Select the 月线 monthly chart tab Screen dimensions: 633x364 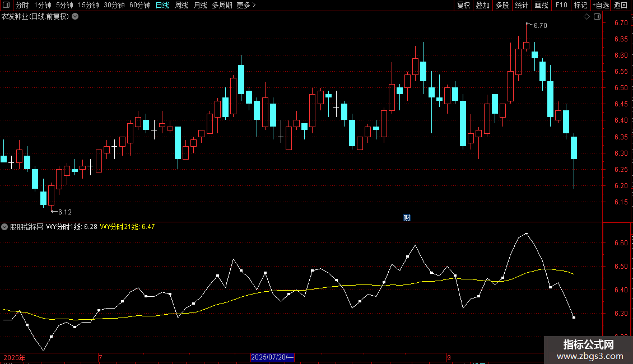click(200, 5)
